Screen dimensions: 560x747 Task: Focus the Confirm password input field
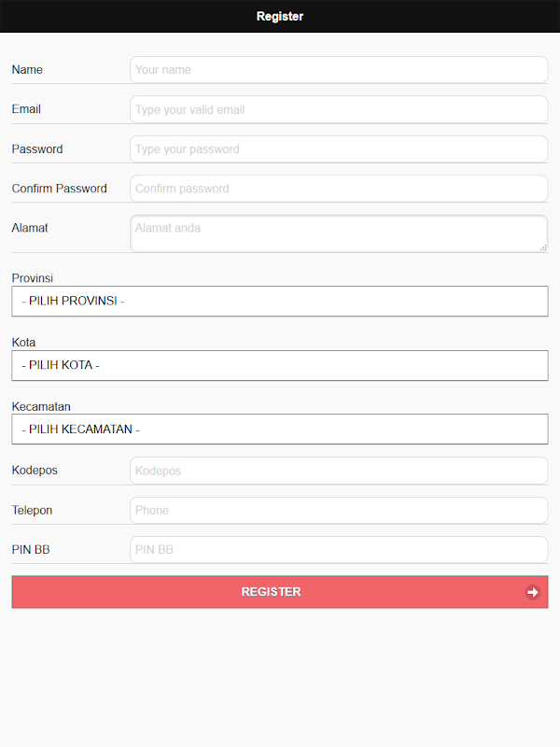tap(338, 189)
